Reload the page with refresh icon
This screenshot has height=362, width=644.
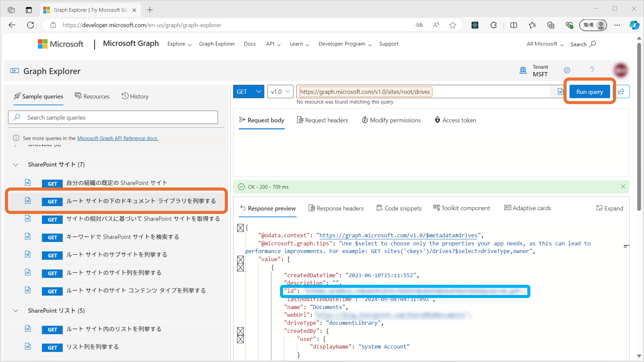click(x=31, y=25)
